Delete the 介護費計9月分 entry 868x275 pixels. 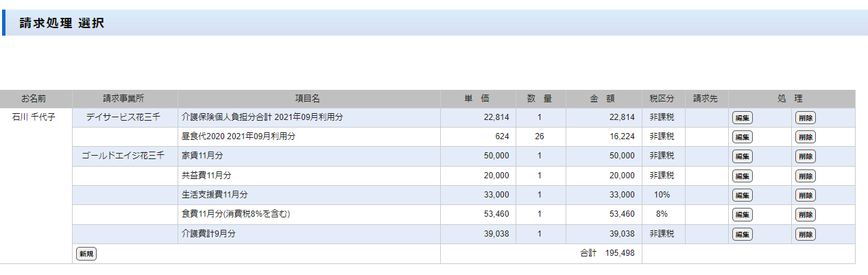click(x=805, y=235)
